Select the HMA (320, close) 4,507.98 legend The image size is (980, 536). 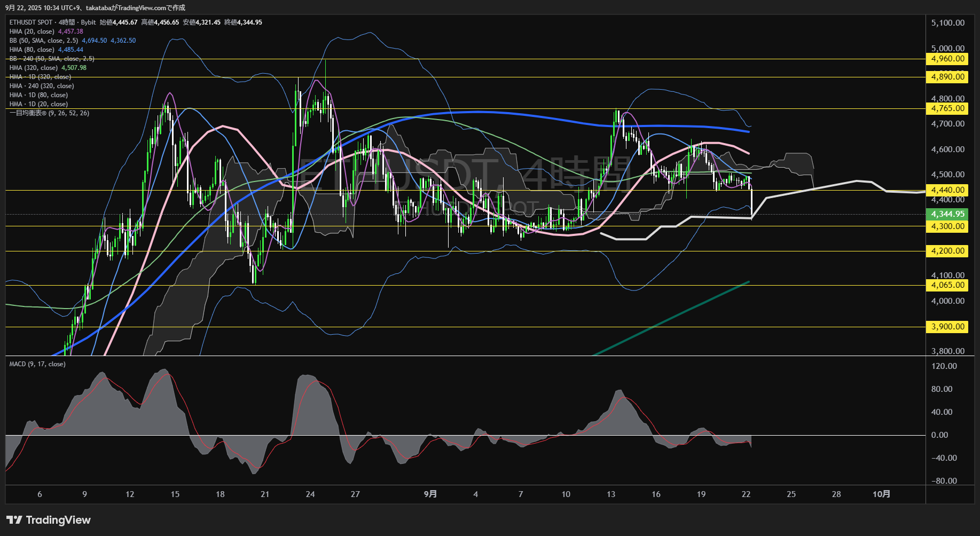pyautogui.click(x=48, y=68)
